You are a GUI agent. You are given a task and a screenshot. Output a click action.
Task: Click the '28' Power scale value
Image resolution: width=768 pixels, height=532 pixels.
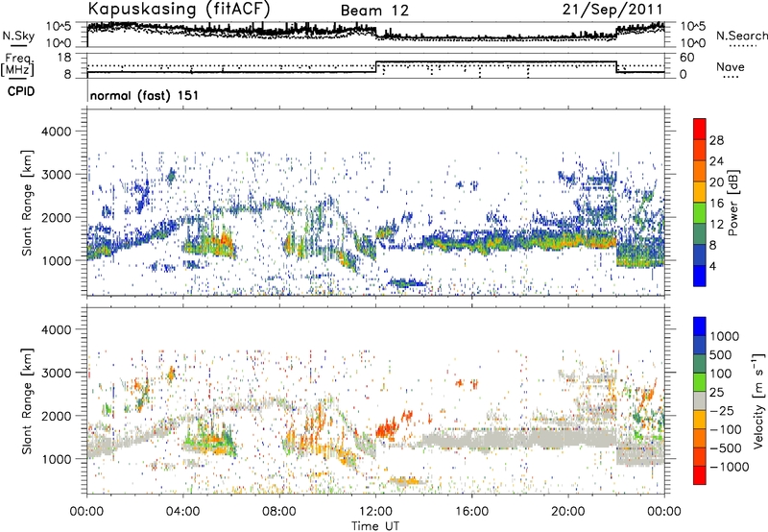pyautogui.click(x=716, y=140)
